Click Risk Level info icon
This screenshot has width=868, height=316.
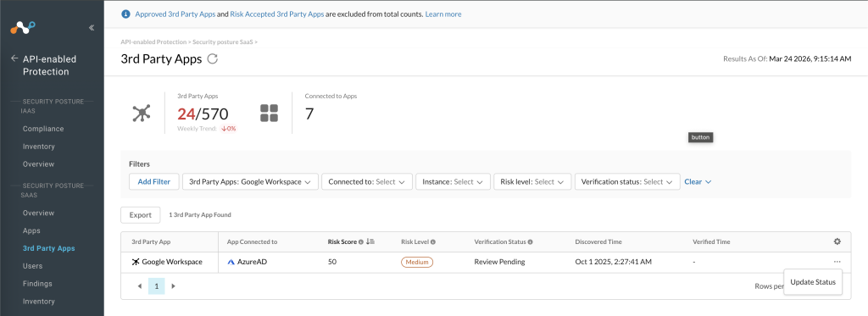(433, 241)
